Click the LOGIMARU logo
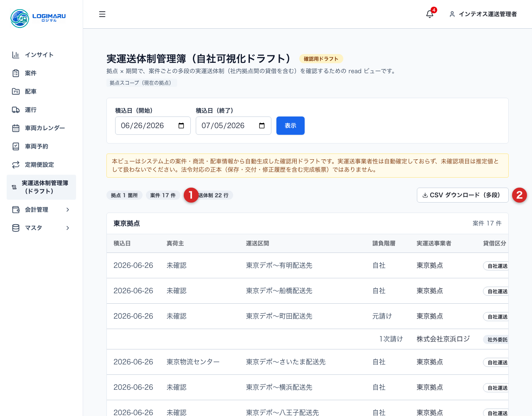The width and height of the screenshot is (532, 416). pos(38,18)
